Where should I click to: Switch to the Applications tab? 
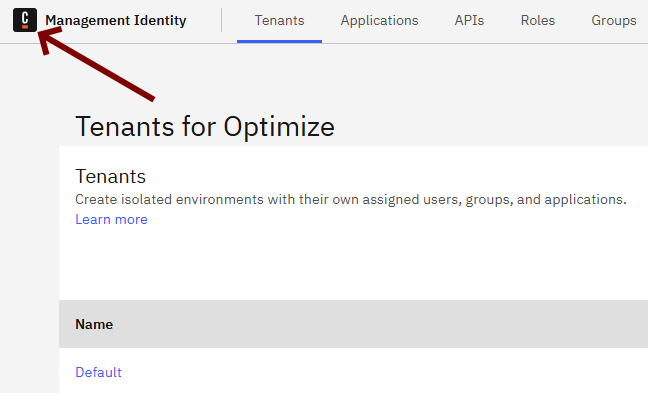[379, 21]
